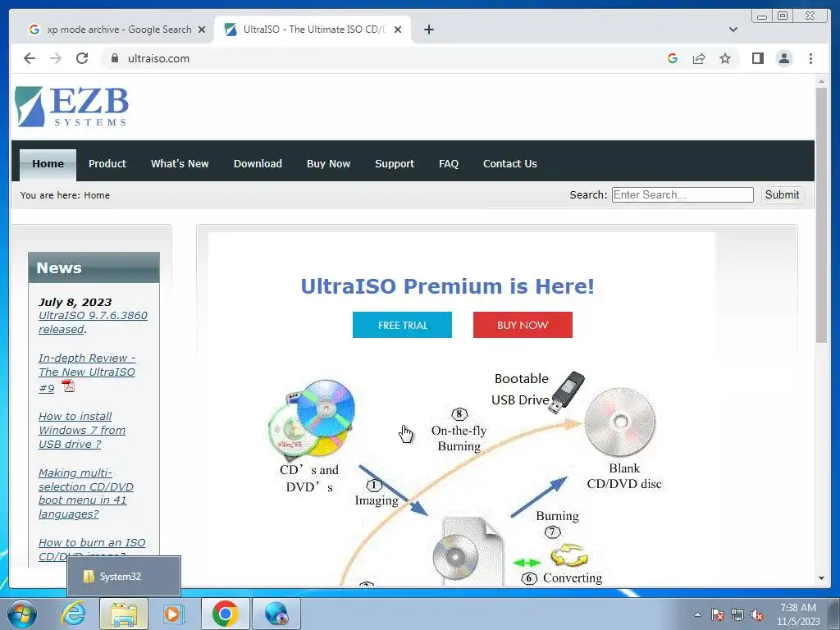Open the multi-selection CD/DVD boot menu link
The height and width of the screenshot is (630, 840).
click(x=85, y=493)
